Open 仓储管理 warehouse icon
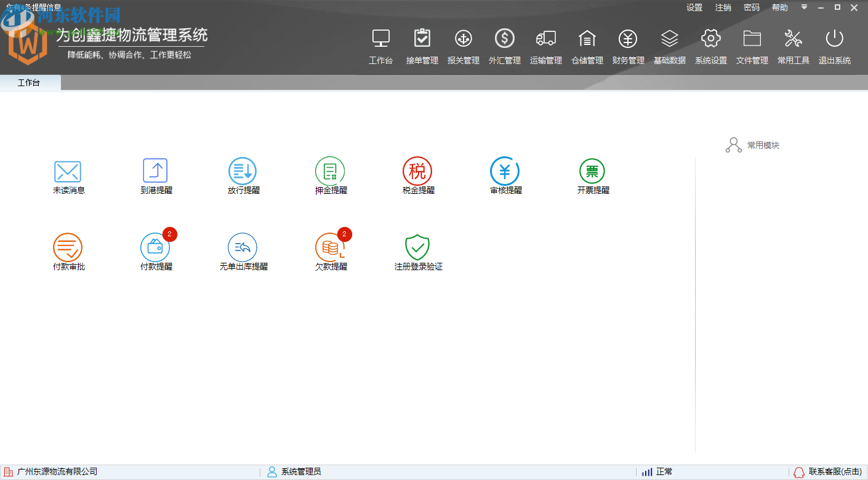Image resolution: width=868 pixels, height=480 pixels. tap(587, 39)
